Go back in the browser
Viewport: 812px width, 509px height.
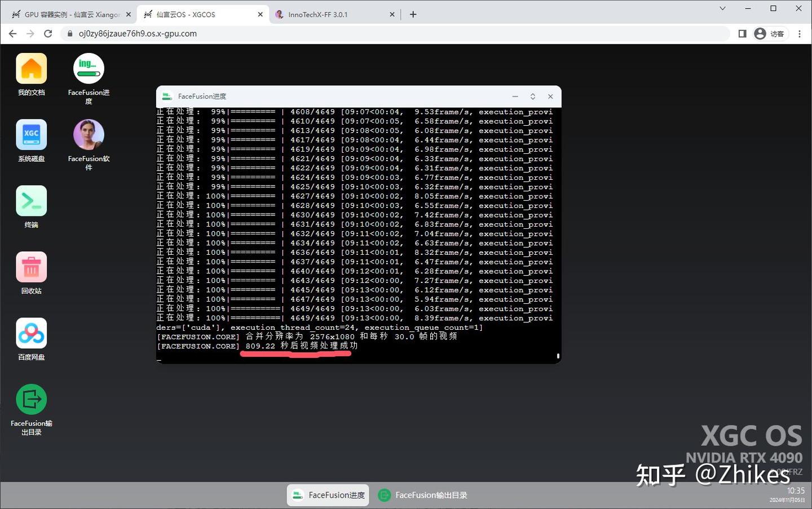[x=12, y=34]
